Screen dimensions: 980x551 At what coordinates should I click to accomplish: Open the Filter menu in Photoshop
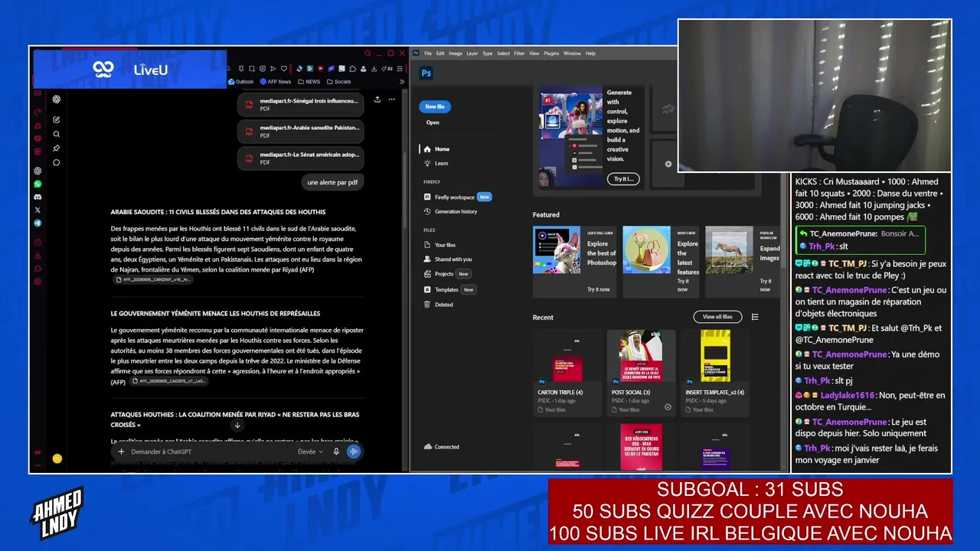(519, 54)
